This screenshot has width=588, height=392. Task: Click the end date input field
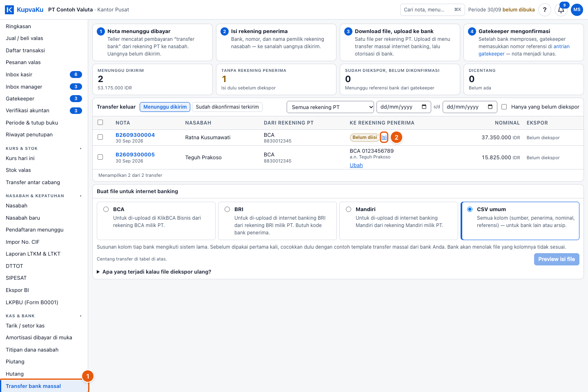(470, 107)
